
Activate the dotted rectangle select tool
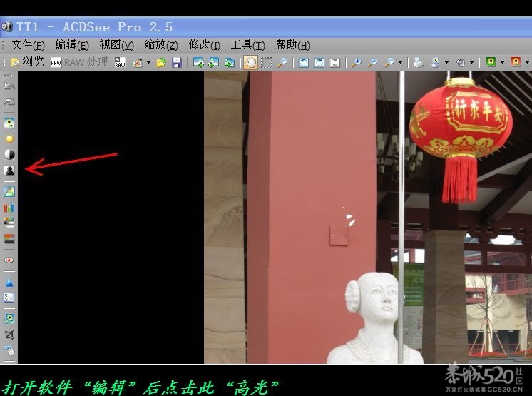[x=266, y=63]
